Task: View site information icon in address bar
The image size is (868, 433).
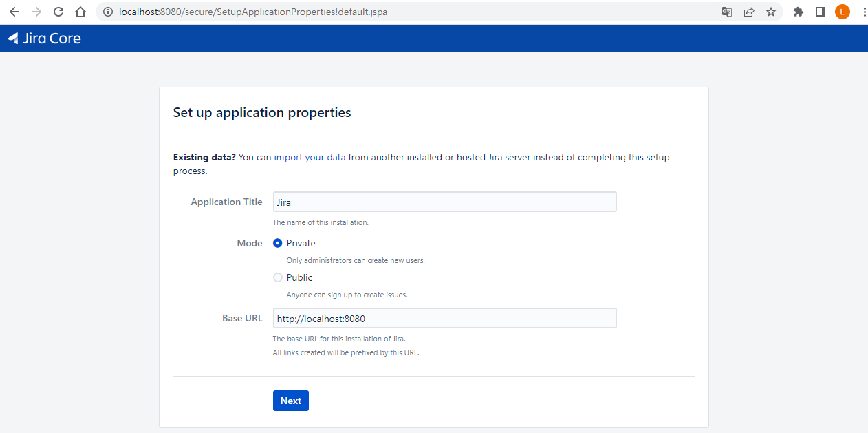Action: tap(107, 12)
